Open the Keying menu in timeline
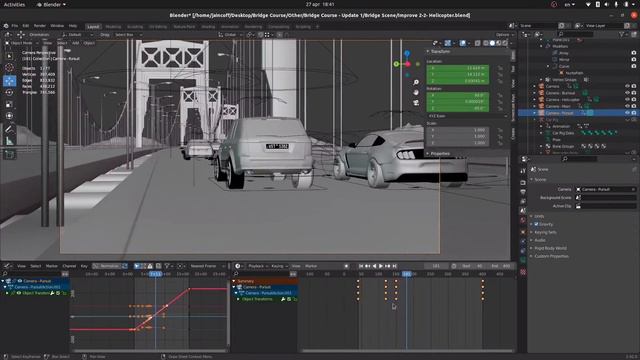 [x=279, y=266]
